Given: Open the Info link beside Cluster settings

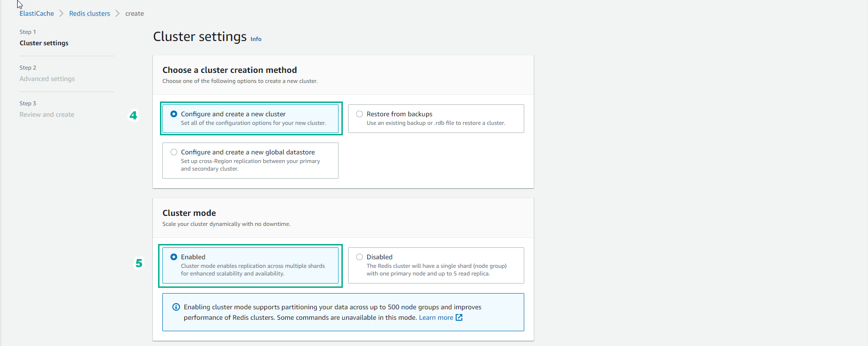Looking at the screenshot, I should click(256, 39).
